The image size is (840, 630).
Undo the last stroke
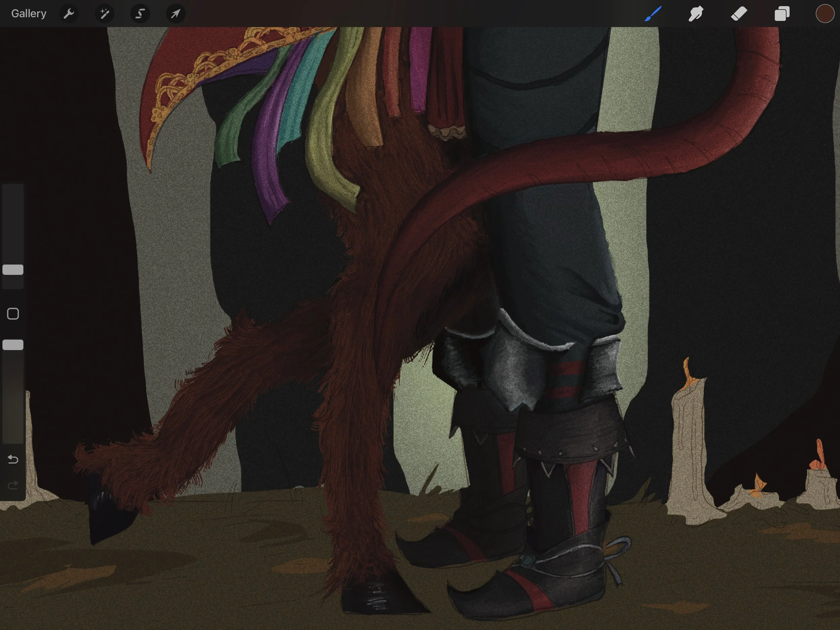[13, 460]
